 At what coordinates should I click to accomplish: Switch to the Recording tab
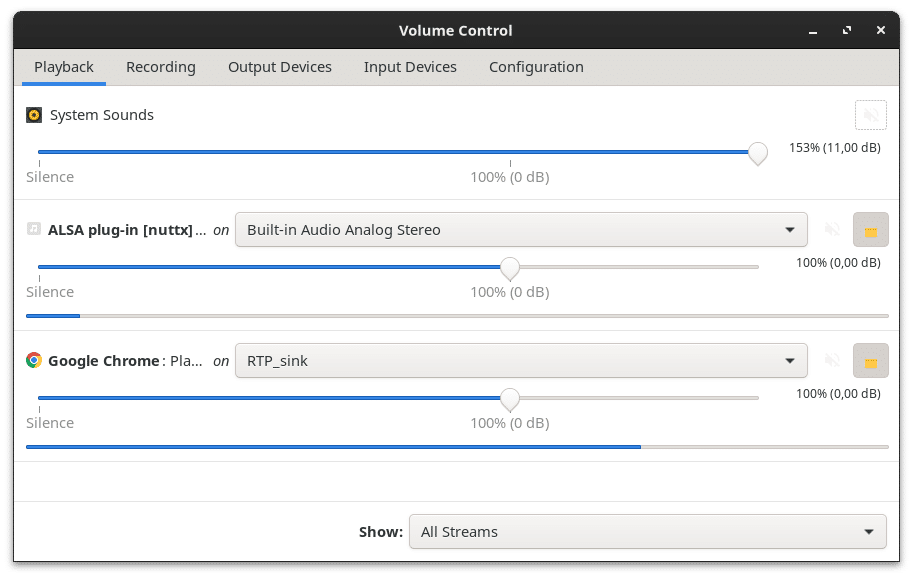(x=160, y=67)
